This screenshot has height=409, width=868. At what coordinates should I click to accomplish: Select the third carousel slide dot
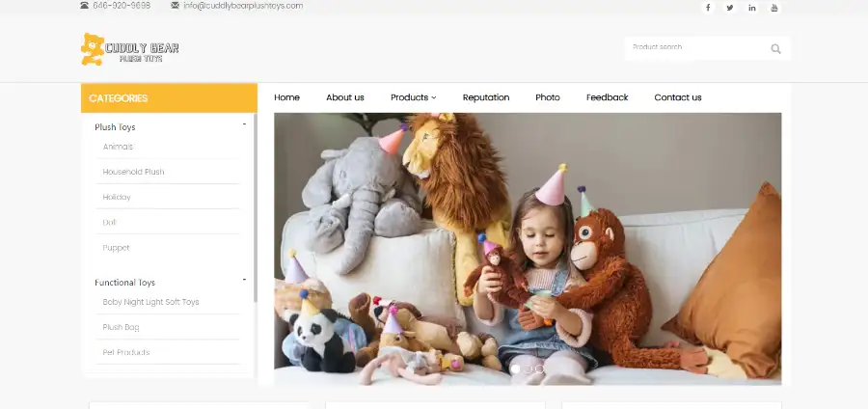(539, 368)
